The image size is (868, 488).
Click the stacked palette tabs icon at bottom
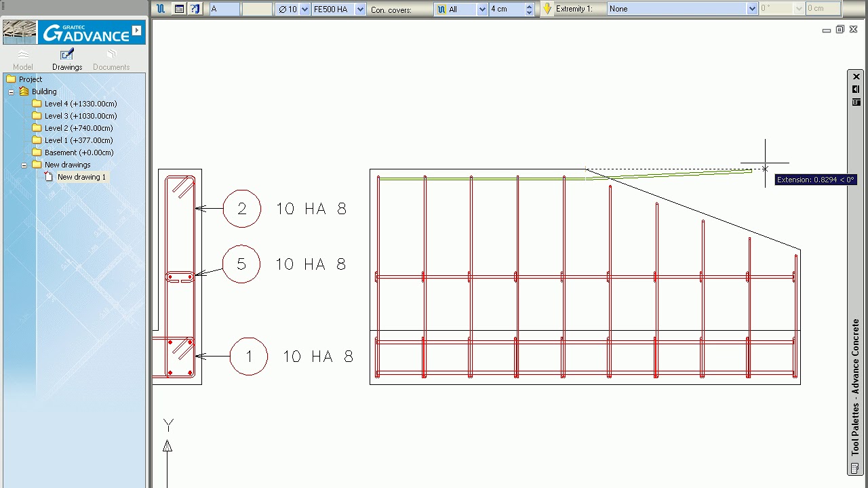[x=856, y=468]
